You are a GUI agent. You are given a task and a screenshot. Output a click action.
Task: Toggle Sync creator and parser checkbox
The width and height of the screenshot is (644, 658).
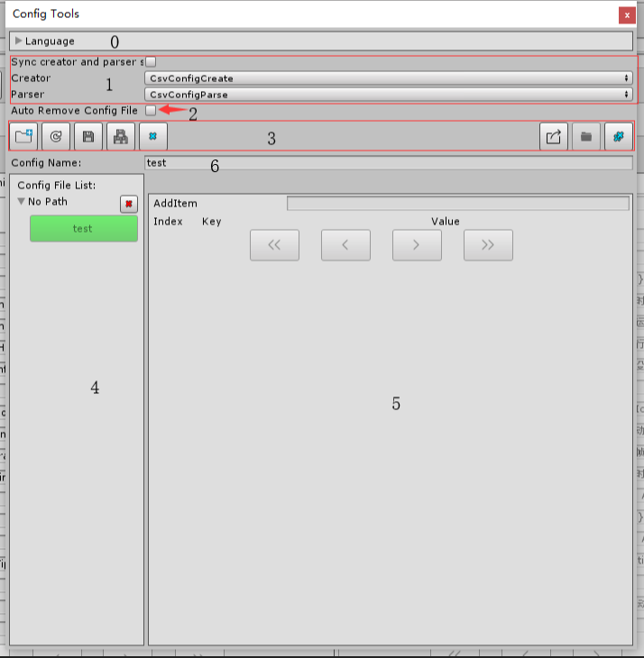[x=151, y=62]
